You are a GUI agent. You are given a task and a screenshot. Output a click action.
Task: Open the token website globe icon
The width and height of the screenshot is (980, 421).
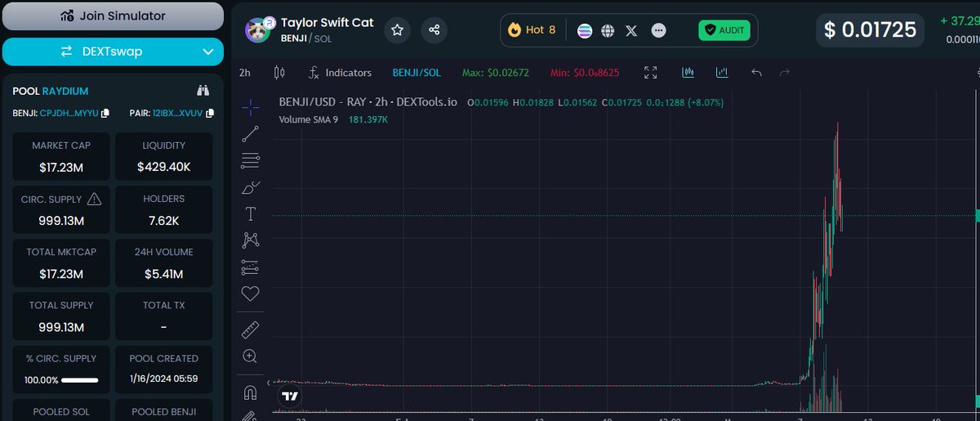coord(608,30)
